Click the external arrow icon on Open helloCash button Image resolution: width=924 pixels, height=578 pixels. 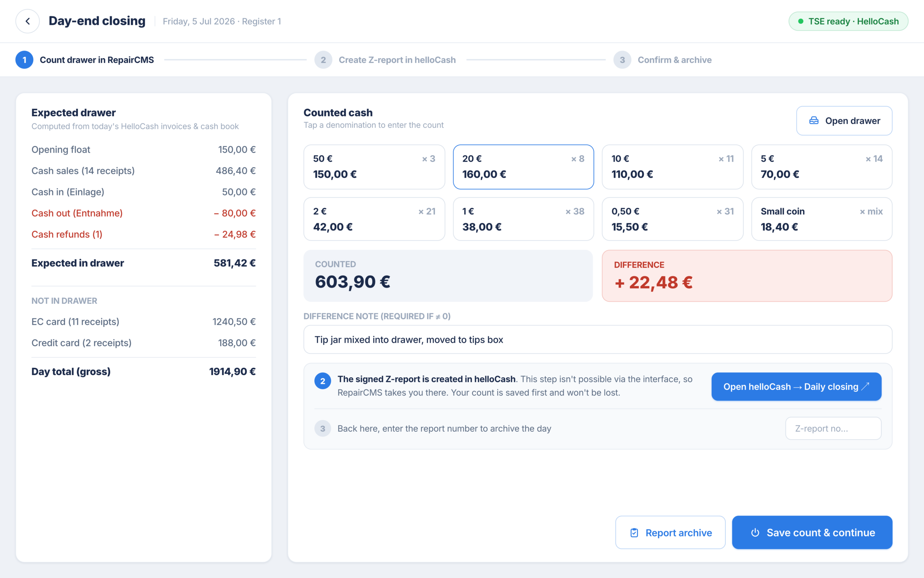[866, 387]
